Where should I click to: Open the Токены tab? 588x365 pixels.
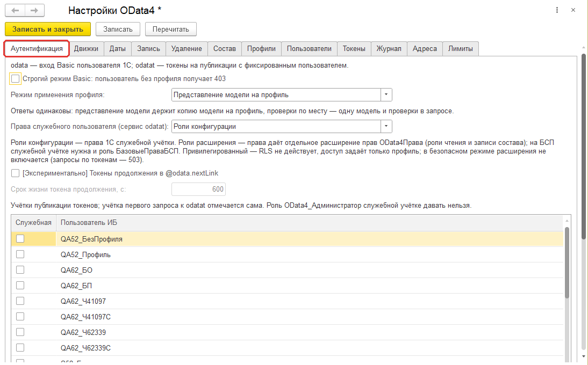(x=354, y=49)
